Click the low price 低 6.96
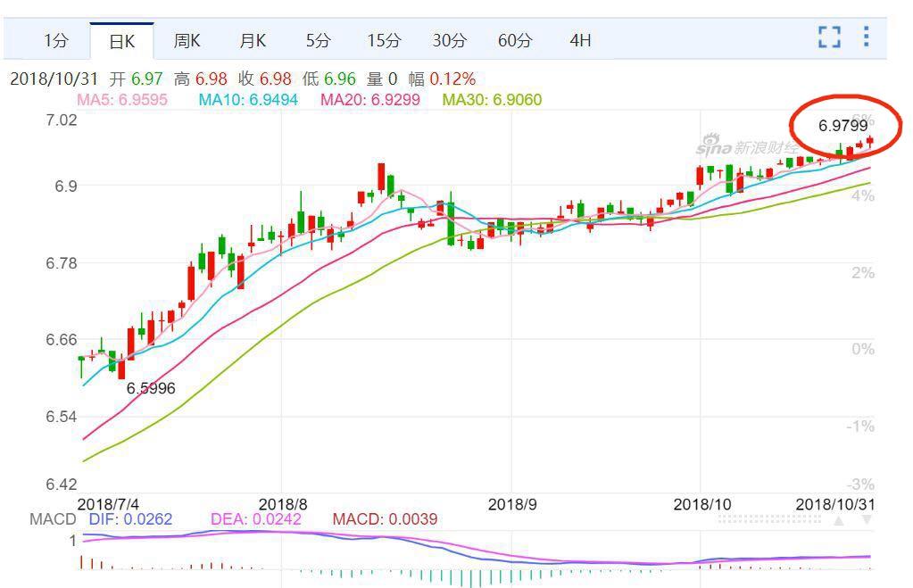Image resolution: width=913 pixels, height=588 pixels. (329, 79)
